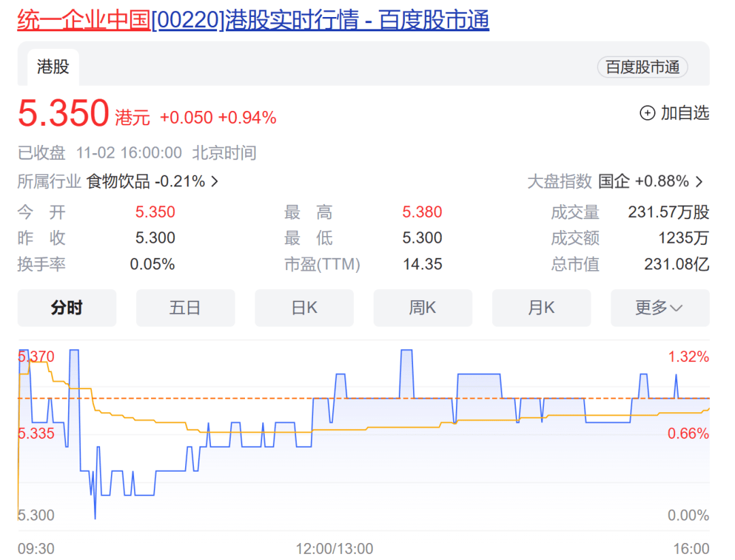Show the 月K monthly chart
735x560 pixels.
[x=541, y=308]
